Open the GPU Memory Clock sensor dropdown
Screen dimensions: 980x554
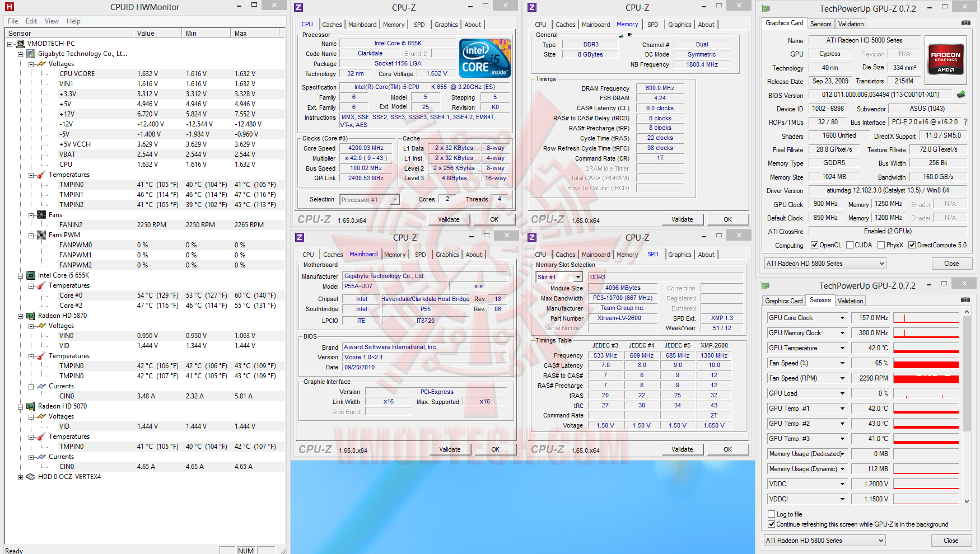[842, 333]
